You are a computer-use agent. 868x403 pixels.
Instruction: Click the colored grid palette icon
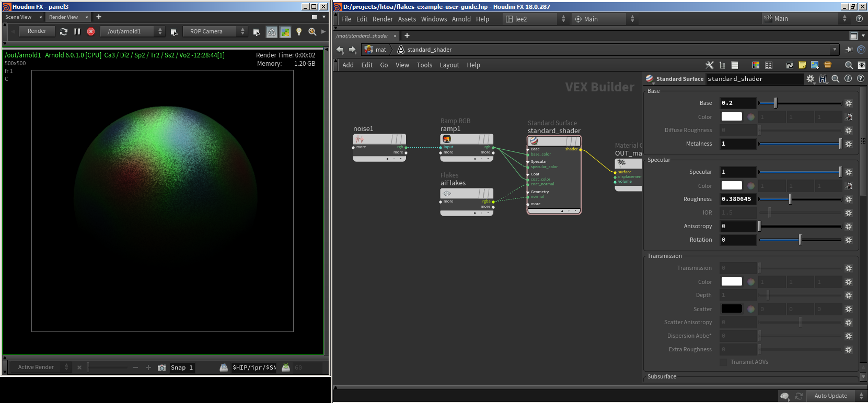pos(756,65)
